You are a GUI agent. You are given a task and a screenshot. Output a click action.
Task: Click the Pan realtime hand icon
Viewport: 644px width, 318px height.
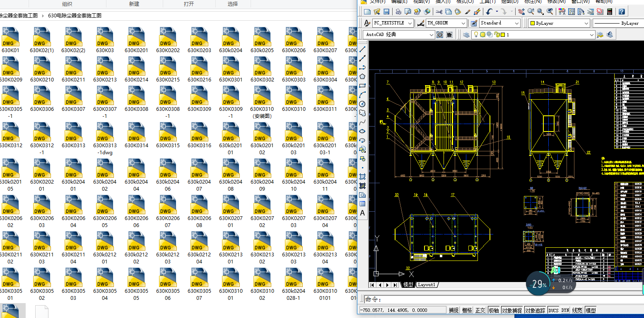click(521, 12)
